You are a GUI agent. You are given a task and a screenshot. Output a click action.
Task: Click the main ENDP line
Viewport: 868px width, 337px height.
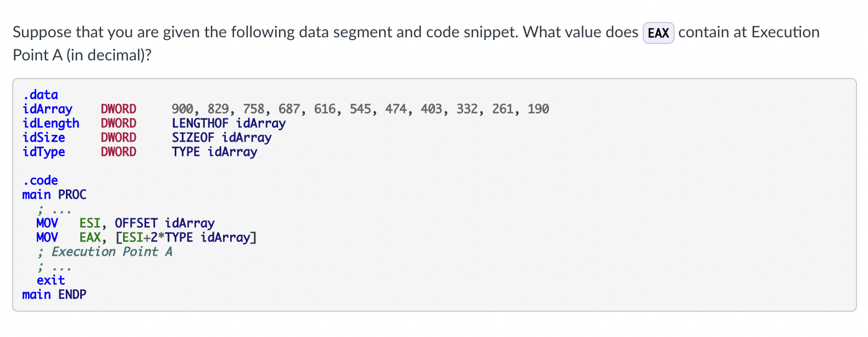click(x=54, y=295)
